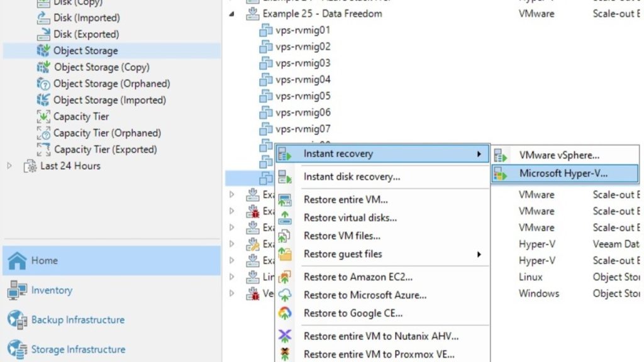Click the Object Storage node icon
Image resolution: width=644 pixels, height=362 pixels.
click(43, 50)
